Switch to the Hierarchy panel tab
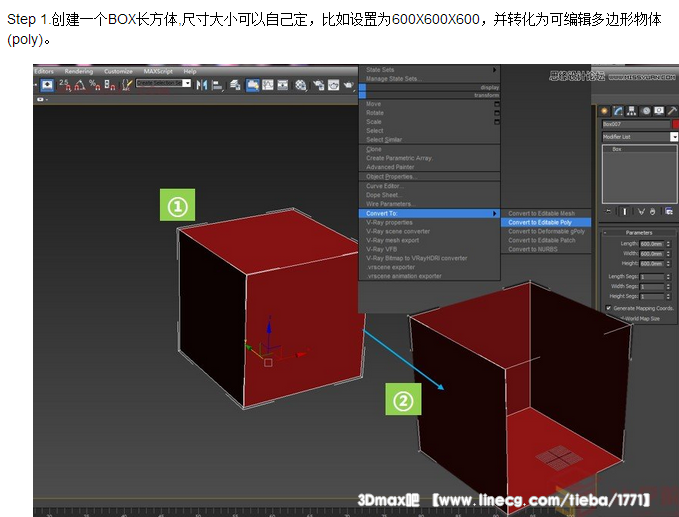 coord(631,111)
